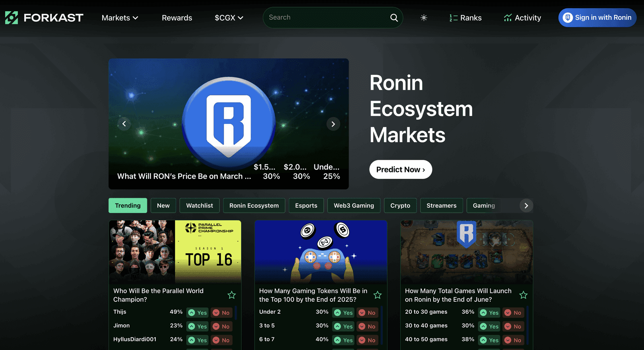Select the Web3 Gaming tab
The image size is (644, 350).
click(354, 205)
